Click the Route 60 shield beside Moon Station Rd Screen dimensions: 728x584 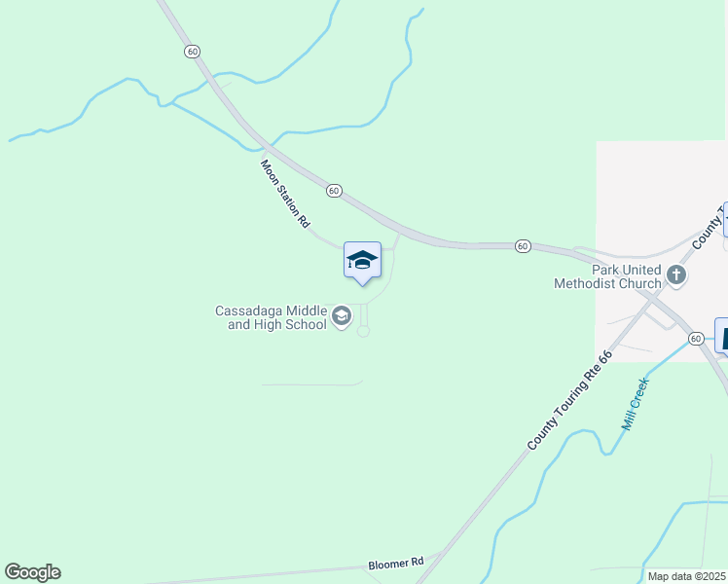click(x=334, y=191)
